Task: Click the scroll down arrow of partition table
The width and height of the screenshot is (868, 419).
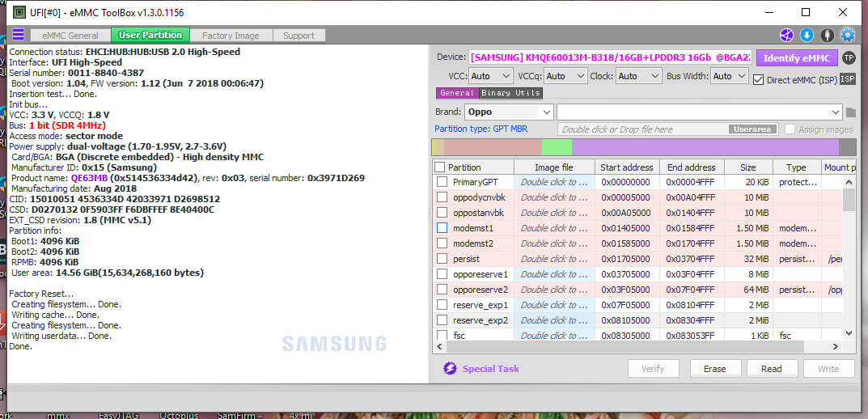Action: (849, 332)
